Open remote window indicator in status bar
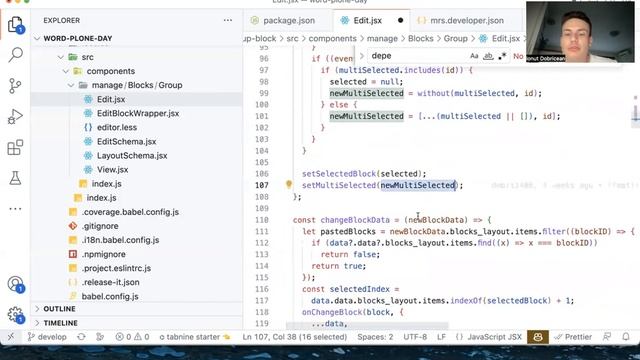 (11, 337)
